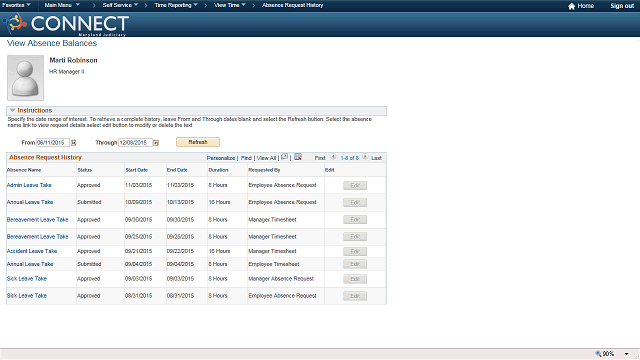Collapse the Instructions section
The image size is (640, 360).
coord(13,111)
